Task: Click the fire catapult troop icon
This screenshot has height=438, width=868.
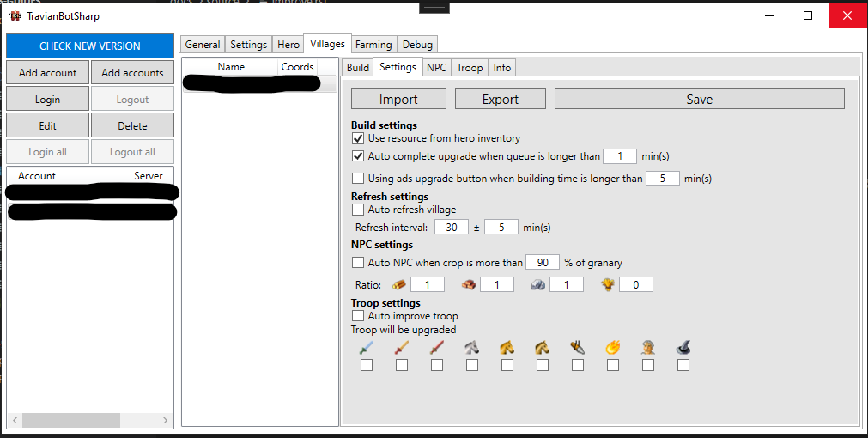Action: tap(613, 348)
